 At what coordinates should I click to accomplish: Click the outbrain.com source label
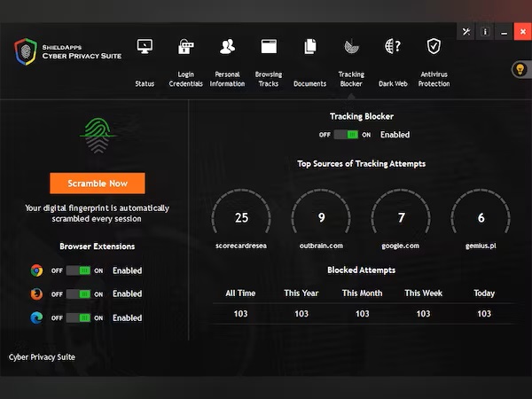[x=321, y=246]
